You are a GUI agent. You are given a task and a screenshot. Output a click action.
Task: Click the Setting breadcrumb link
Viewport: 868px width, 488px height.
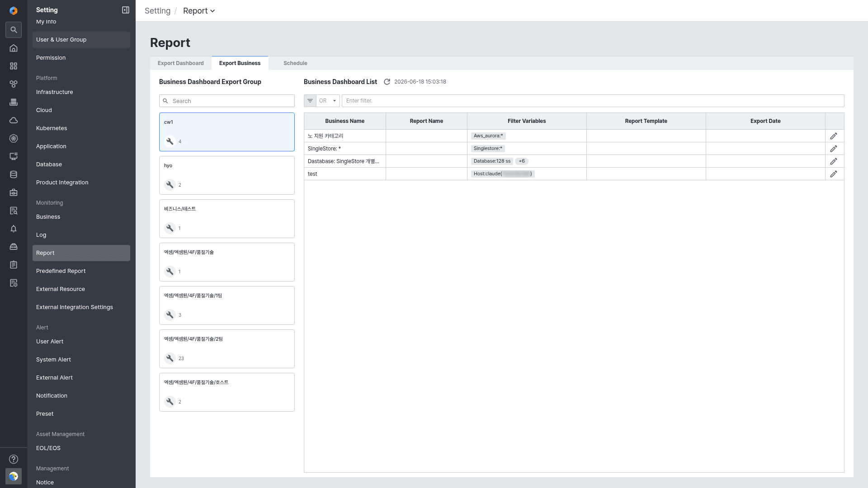157,11
